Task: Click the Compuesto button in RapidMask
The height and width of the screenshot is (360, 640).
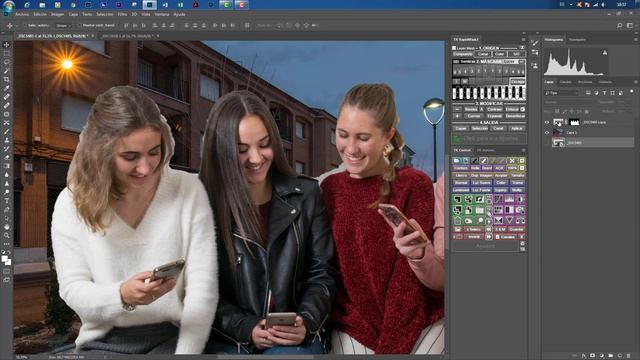Action: pos(463,54)
